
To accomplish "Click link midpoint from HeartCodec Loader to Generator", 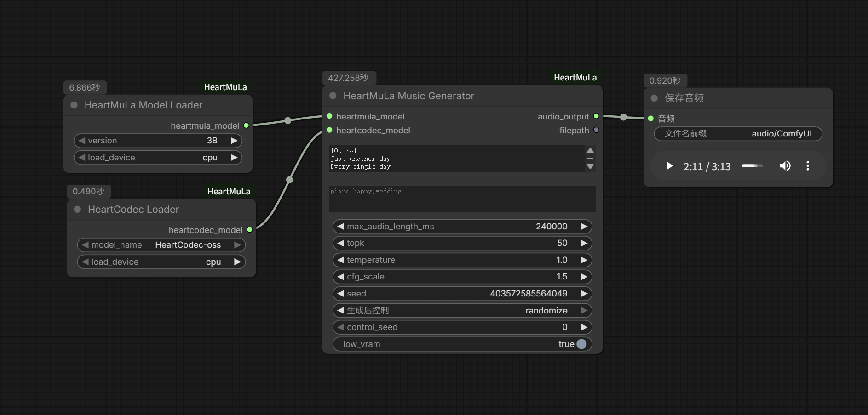I will click(x=290, y=180).
